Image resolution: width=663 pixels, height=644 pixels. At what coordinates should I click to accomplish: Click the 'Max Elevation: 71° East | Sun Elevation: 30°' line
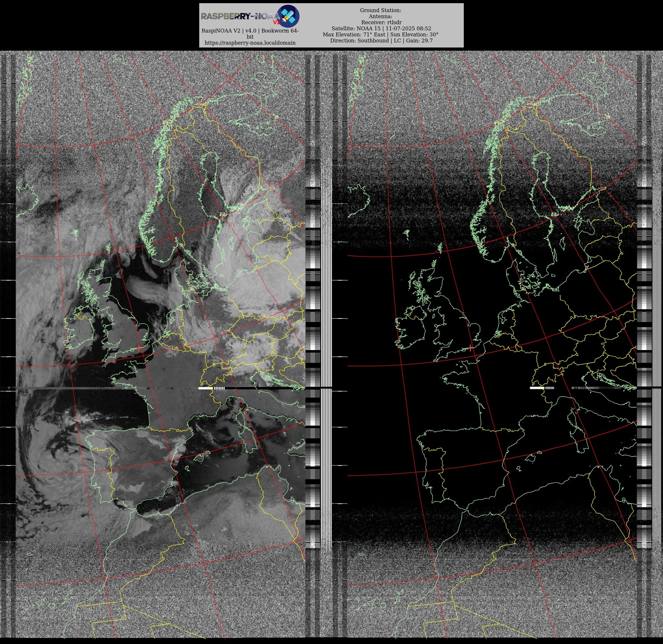381,34
